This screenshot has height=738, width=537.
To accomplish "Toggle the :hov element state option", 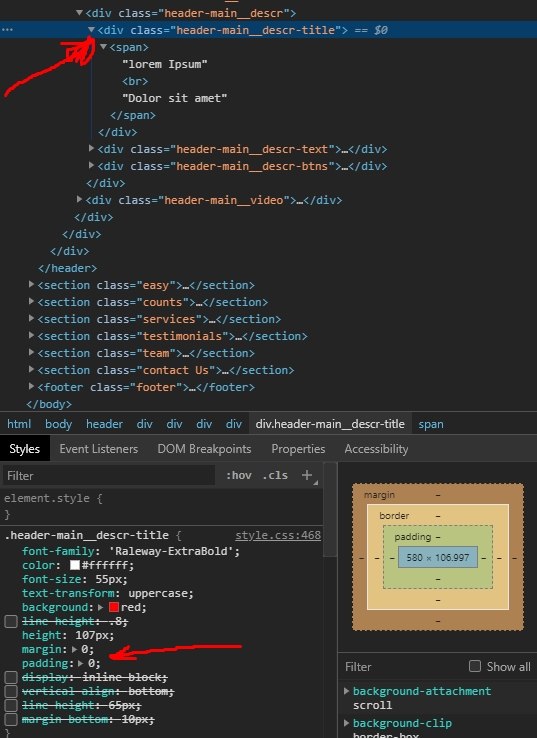I will (x=239, y=475).
